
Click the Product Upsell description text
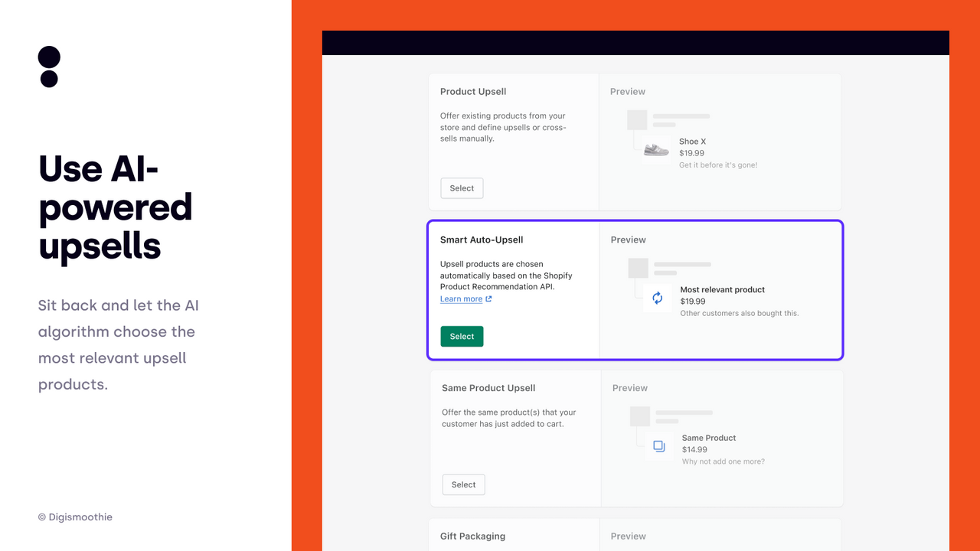point(503,127)
